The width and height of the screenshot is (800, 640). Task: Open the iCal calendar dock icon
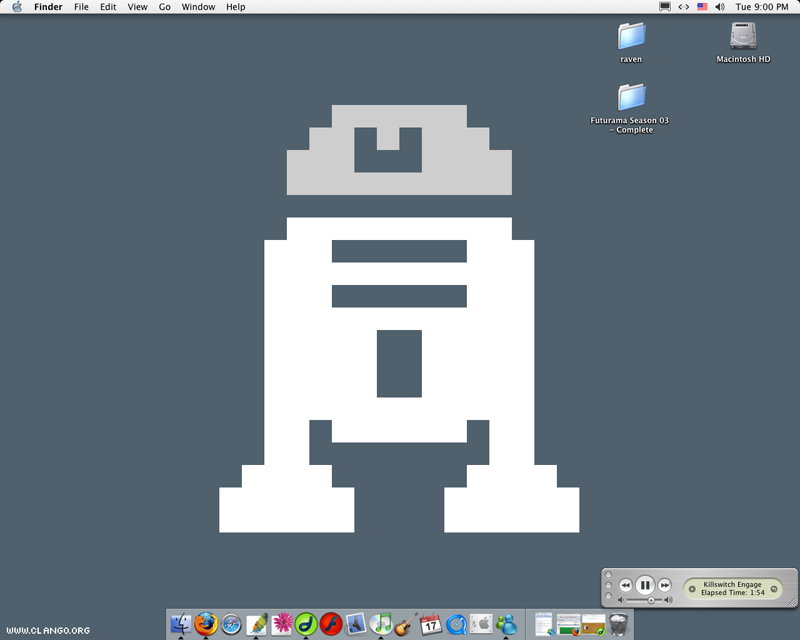pyautogui.click(x=431, y=624)
